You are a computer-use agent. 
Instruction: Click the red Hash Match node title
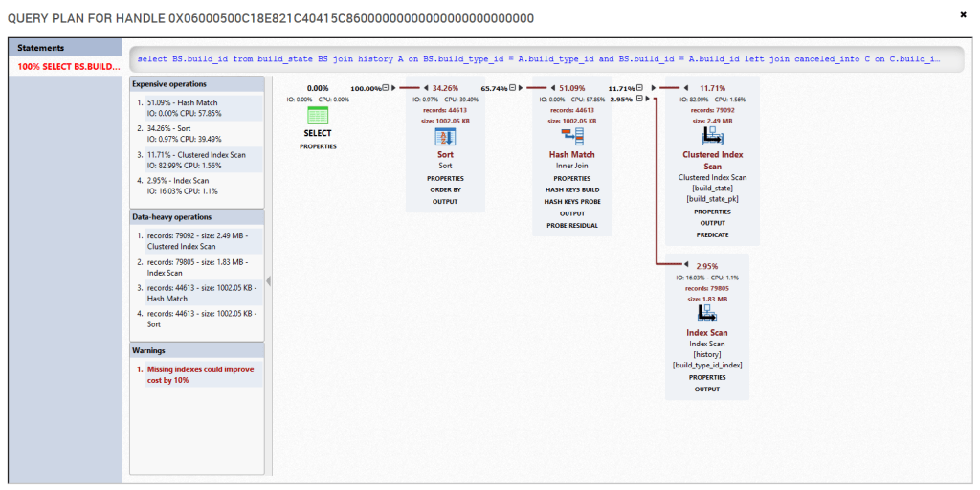pos(571,154)
